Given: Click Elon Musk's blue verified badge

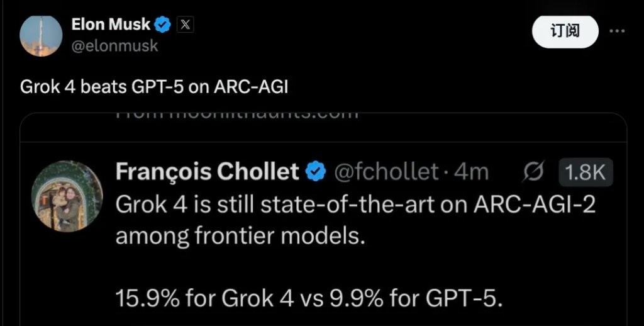Looking at the screenshot, I should pos(163,25).
